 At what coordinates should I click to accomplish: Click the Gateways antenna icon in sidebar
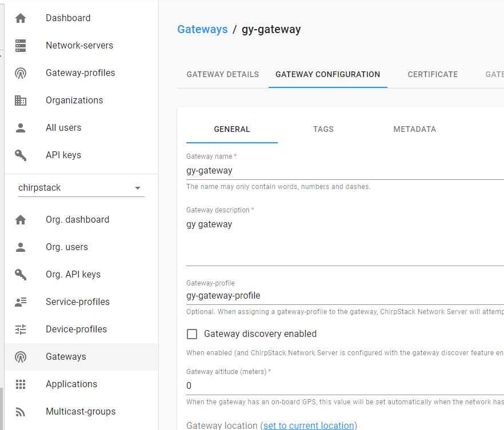click(x=21, y=357)
